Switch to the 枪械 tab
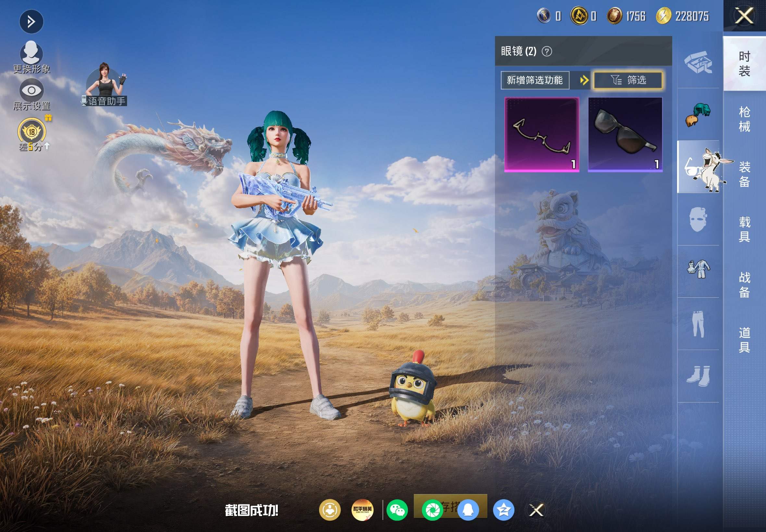The width and height of the screenshot is (766, 532). point(745,119)
